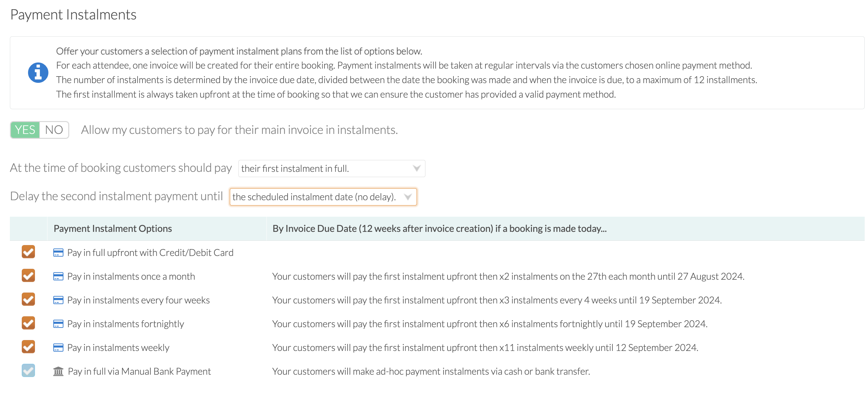Uncheck Pay in instalments weekly

(x=28, y=347)
